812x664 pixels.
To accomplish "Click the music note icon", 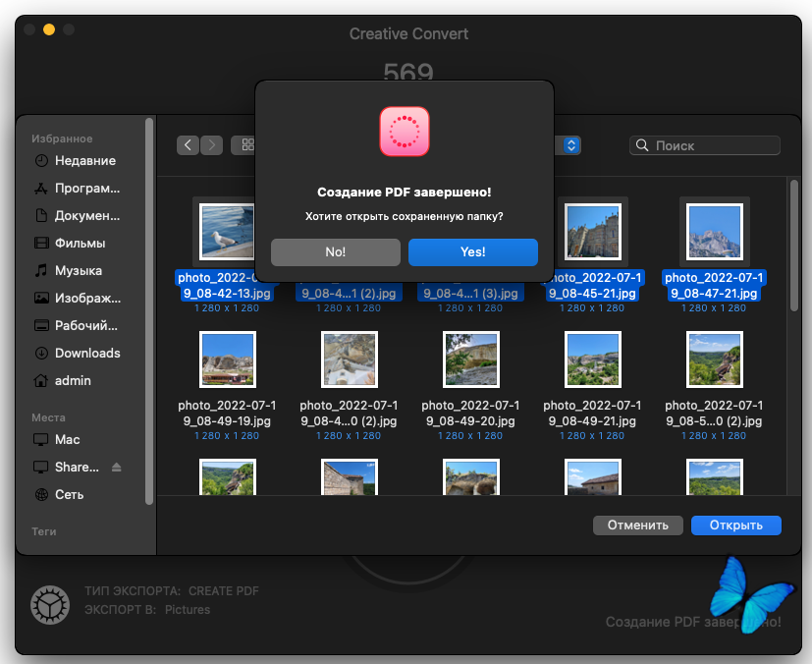I will pos(41,270).
